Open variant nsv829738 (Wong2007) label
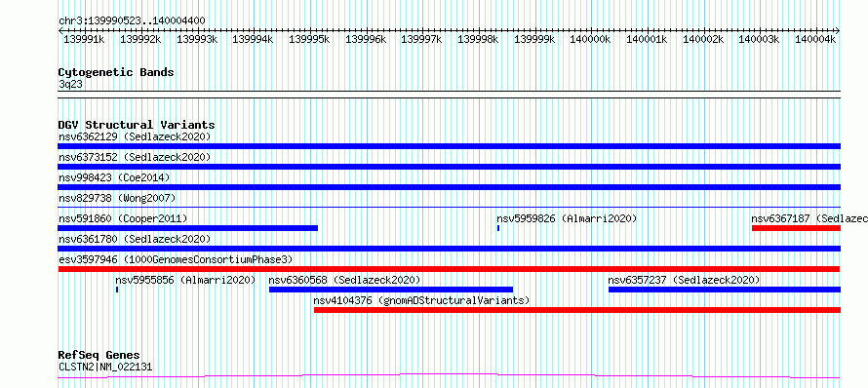Viewport: 868px width, 388px height. [x=117, y=198]
